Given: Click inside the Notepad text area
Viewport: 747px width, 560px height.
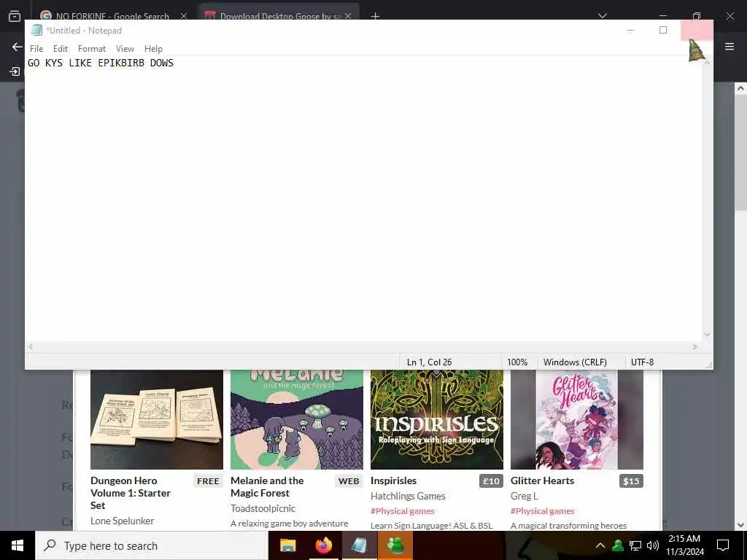Looking at the screenshot, I should tap(363, 200).
